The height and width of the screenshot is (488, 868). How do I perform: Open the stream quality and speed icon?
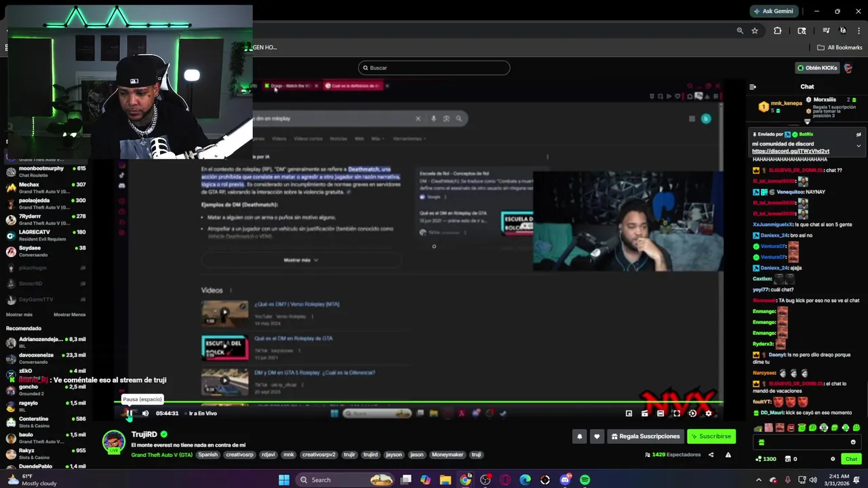point(692,413)
